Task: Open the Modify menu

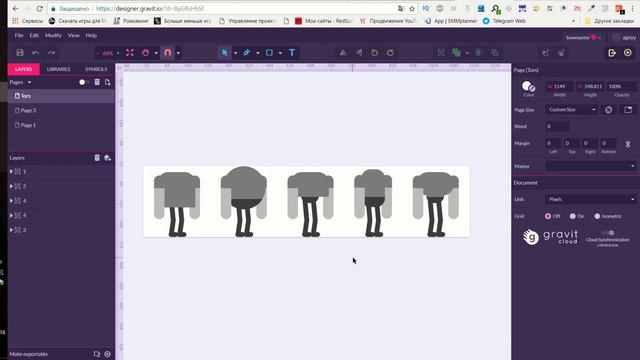Action: 53,36
